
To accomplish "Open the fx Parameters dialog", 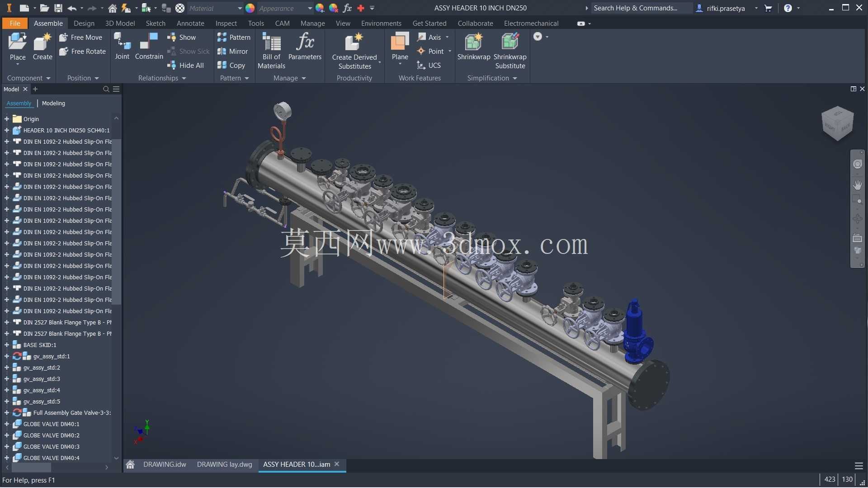I will coord(305,47).
